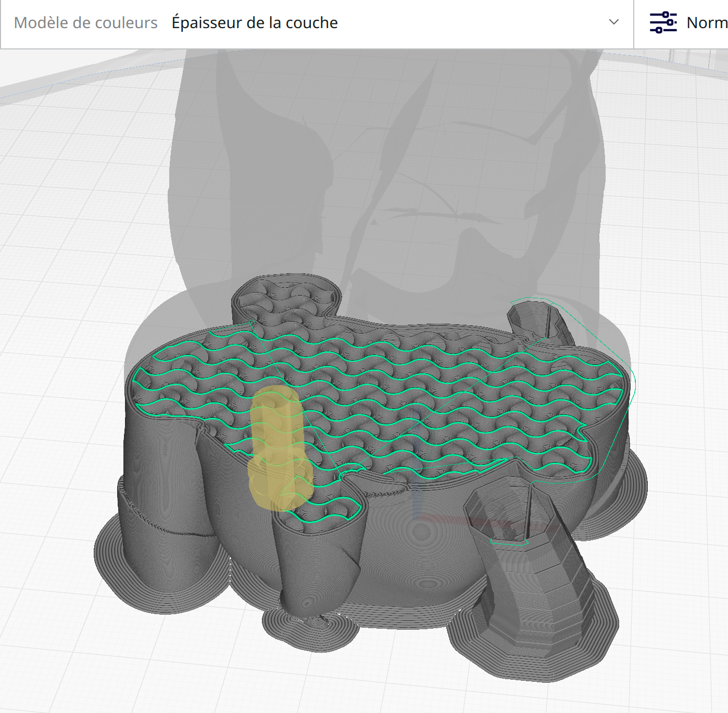Expand the color scheme chevron arrow
728x713 pixels.
[614, 22]
